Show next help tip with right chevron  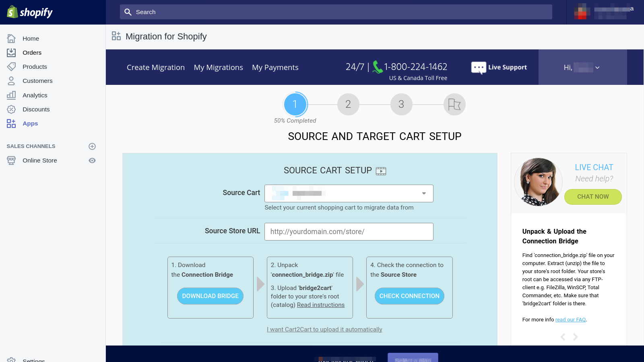[576, 337]
